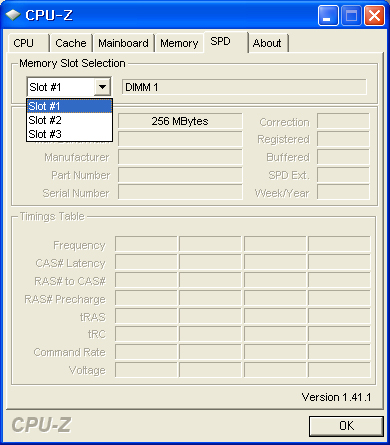The height and width of the screenshot is (445, 390).
Task: Click the Frequency row label
Action: 79,245
